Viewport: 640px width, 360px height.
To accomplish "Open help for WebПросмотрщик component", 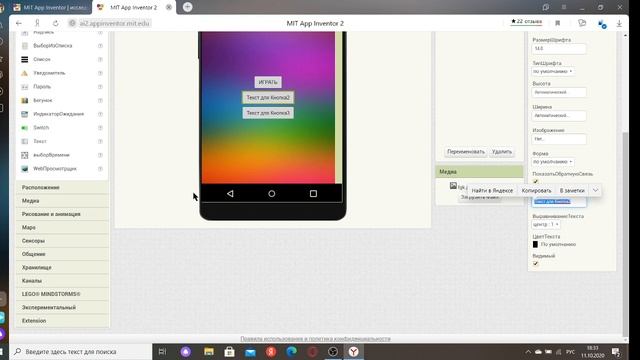I will click(x=100, y=169).
